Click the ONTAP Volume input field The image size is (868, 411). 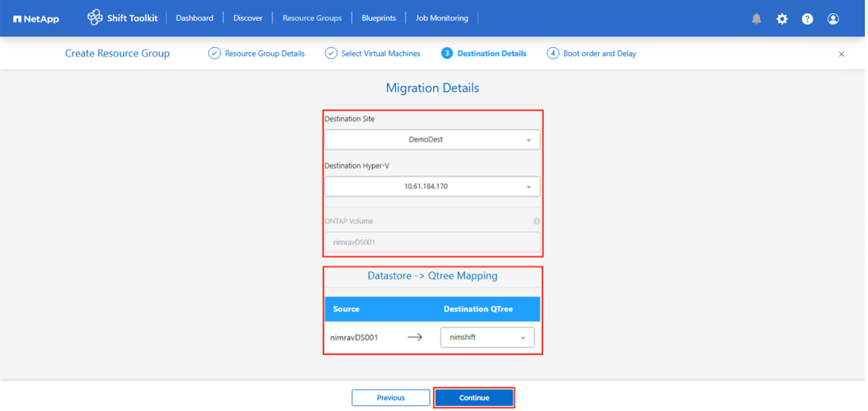(x=432, y=242)
